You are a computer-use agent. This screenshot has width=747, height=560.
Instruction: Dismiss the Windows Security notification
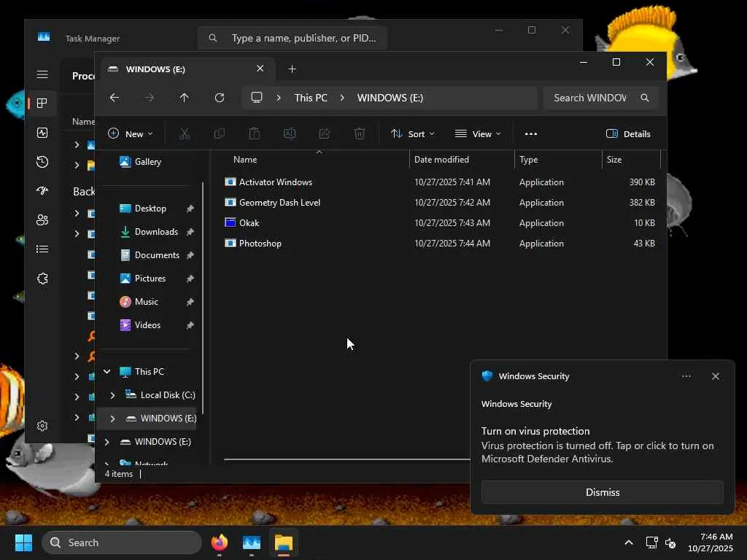[x=602, y=492]
